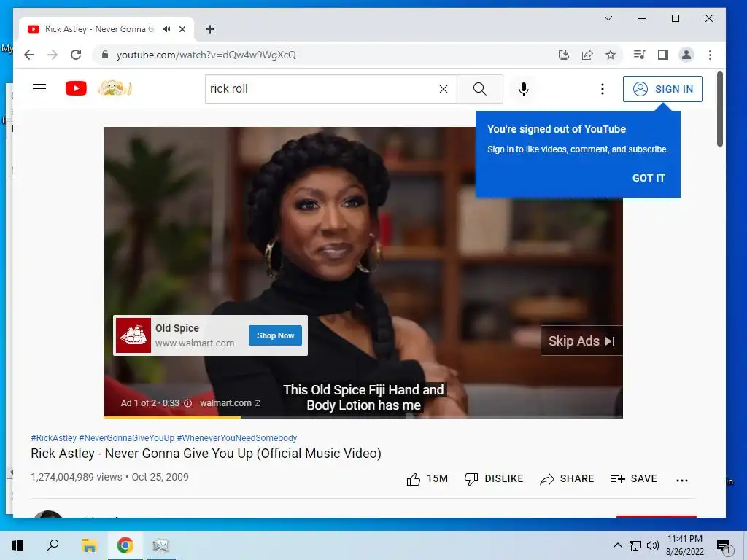Open File Explorer from the taskbar

coord(88,545)
